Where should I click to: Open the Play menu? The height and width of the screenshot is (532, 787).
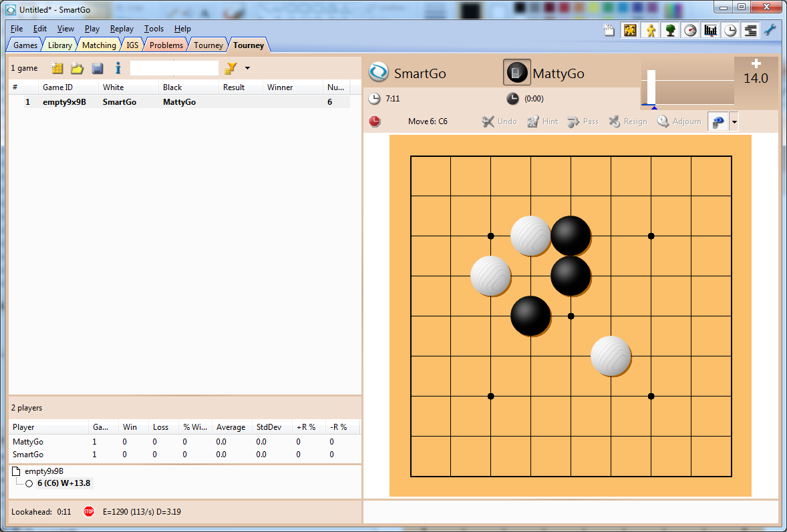pos(92,29)
